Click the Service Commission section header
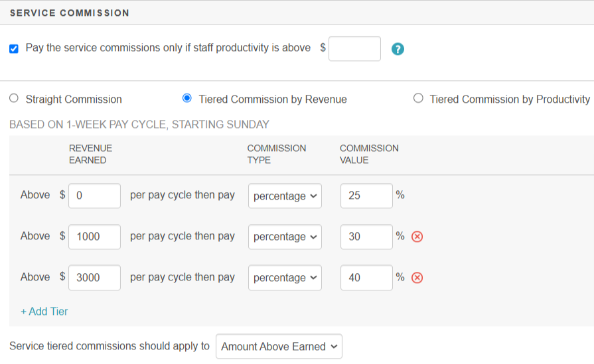594x364 pixels. 70,13
